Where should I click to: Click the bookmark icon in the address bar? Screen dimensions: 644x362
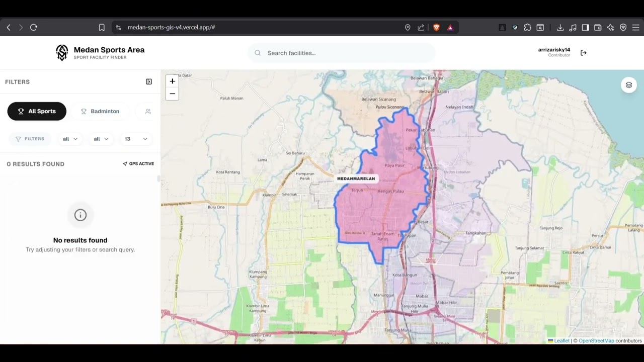[x=102, y=28]
